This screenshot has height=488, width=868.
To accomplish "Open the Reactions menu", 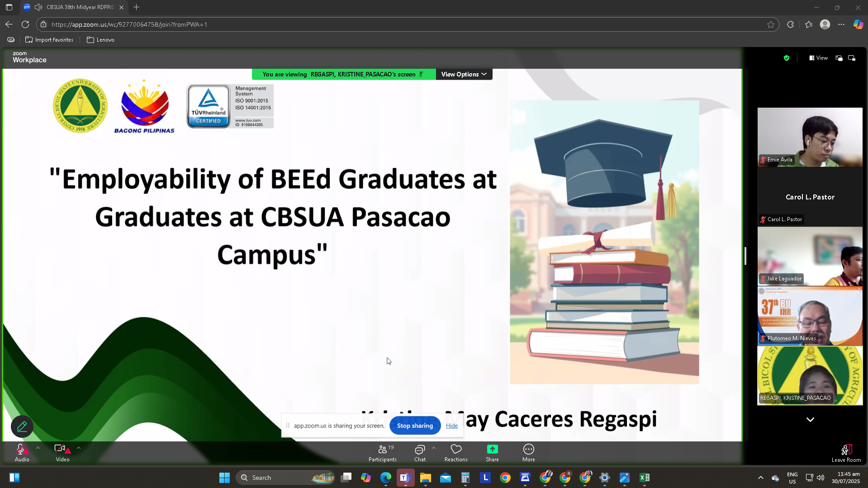I will coord(456,453).
